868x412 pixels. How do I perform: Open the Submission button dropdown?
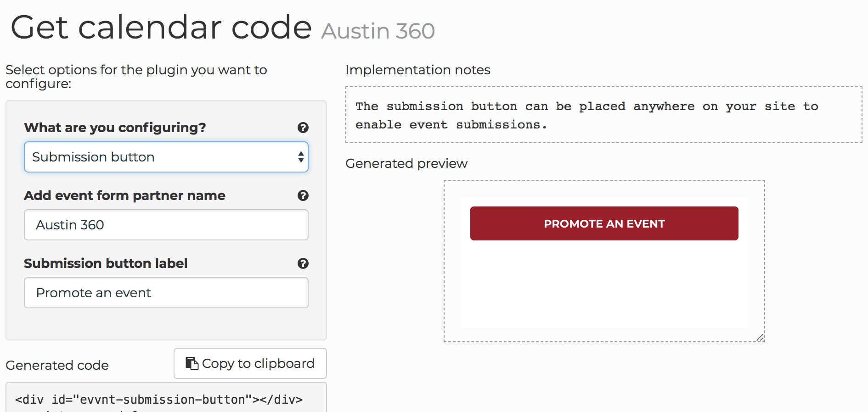(166, 157)
